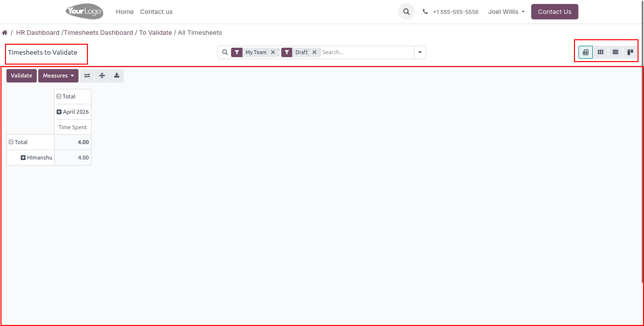The image size is (644, 326).
Task: Open the search options dropdown arrow
Action: (x=420, y=52)
